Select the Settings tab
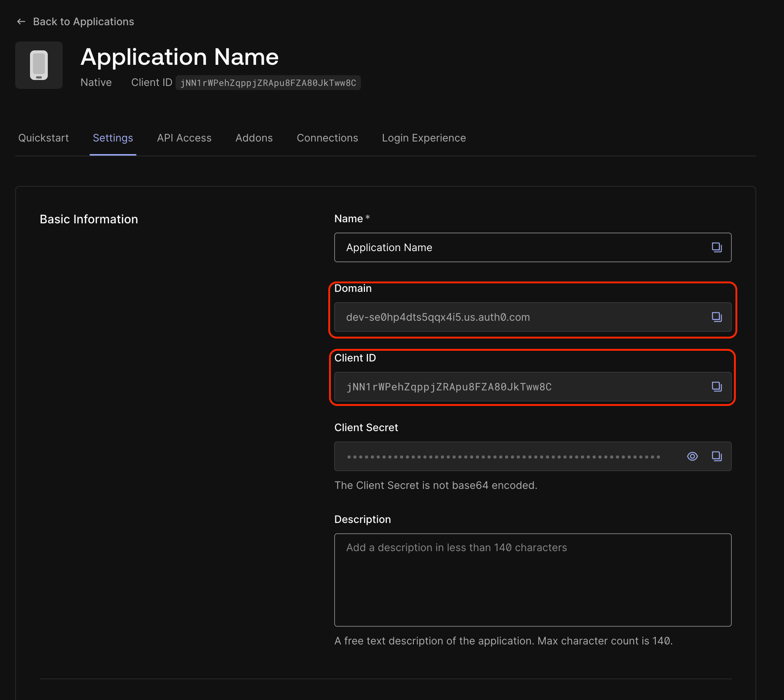This screenshot has height=700, width=784. 113,138
